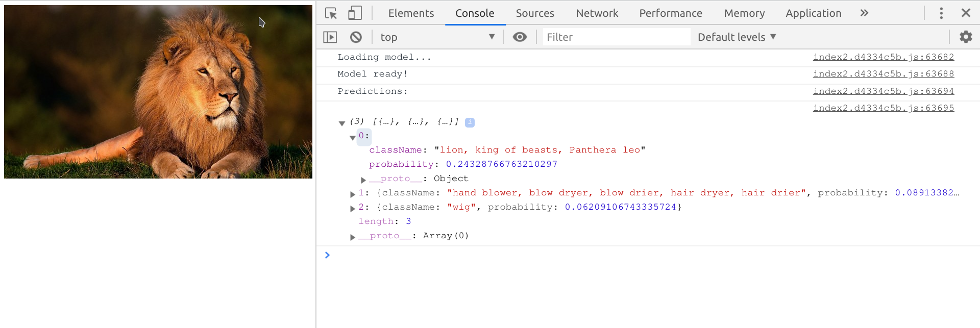Expand the __proto__: Array(0) entry

352,237
